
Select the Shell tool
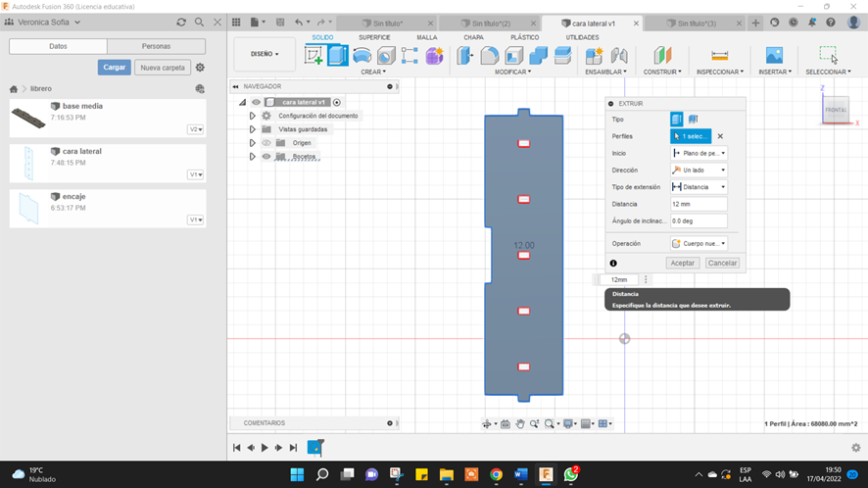[513, 56]
